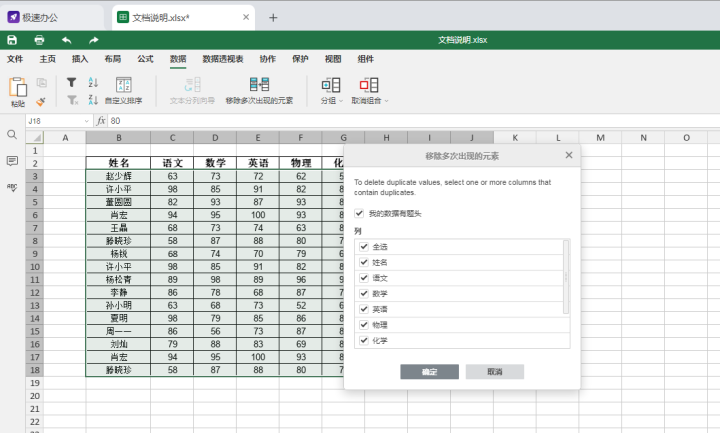720x433 pixels.
Task: Select cell containing 赵少辉
Action: coord(118,176)
